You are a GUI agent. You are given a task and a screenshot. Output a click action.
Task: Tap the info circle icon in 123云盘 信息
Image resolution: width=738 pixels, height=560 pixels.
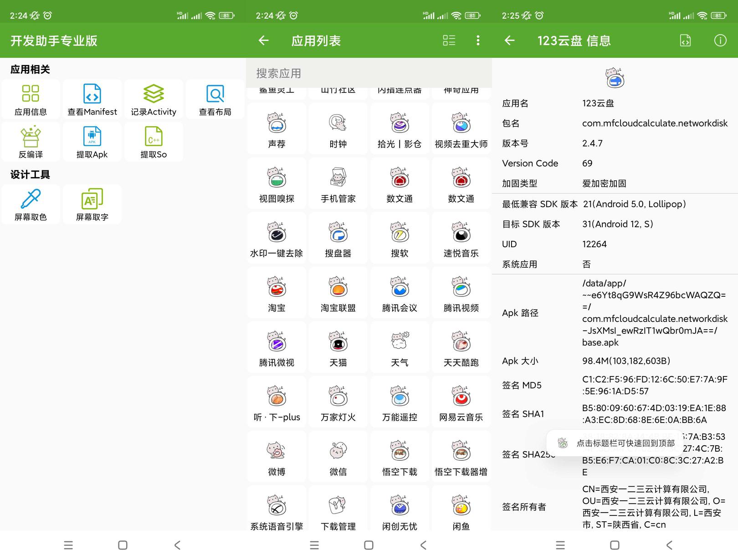(x=720, y=41)
